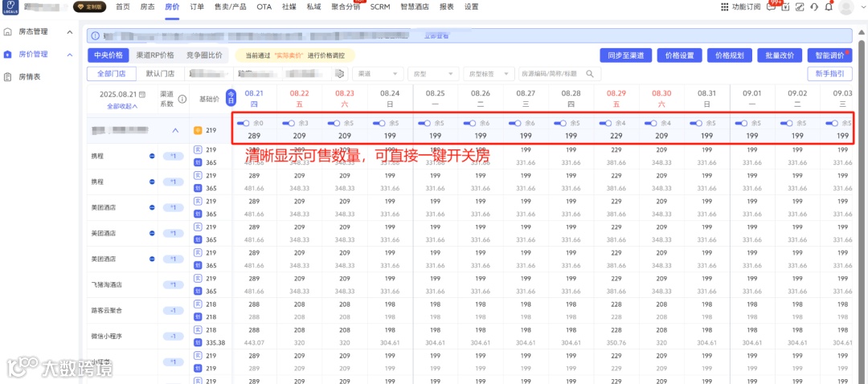Click the blue icon beside second 携程 row
The image size is (868, 384).
(152, 182)
